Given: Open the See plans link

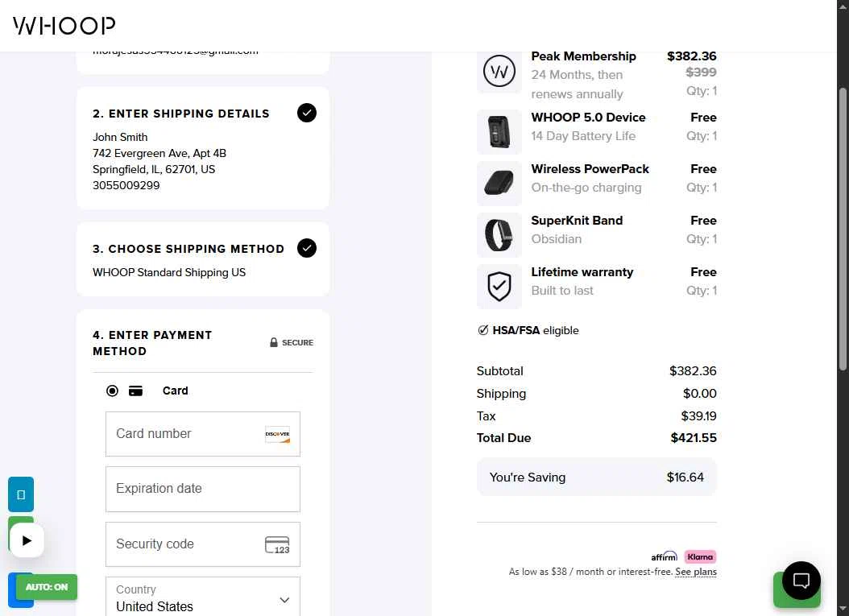Looking at the screenshot, I should coord(696,572).
